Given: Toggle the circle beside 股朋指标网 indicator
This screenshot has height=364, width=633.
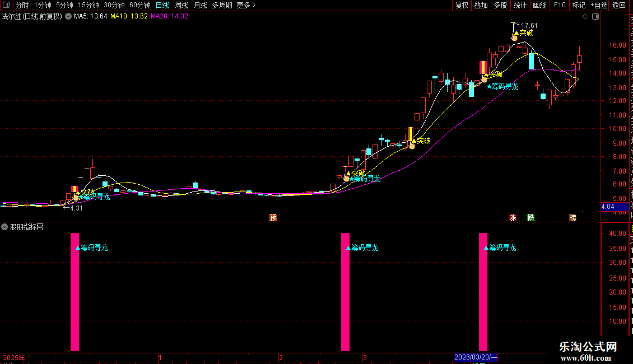Looking at the screenshot, I should [x=4, y=227].
